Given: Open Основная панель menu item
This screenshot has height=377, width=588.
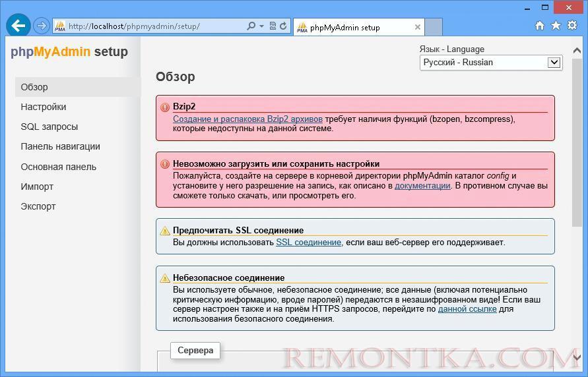Looking at the screenshot, I should pos(59,167).
